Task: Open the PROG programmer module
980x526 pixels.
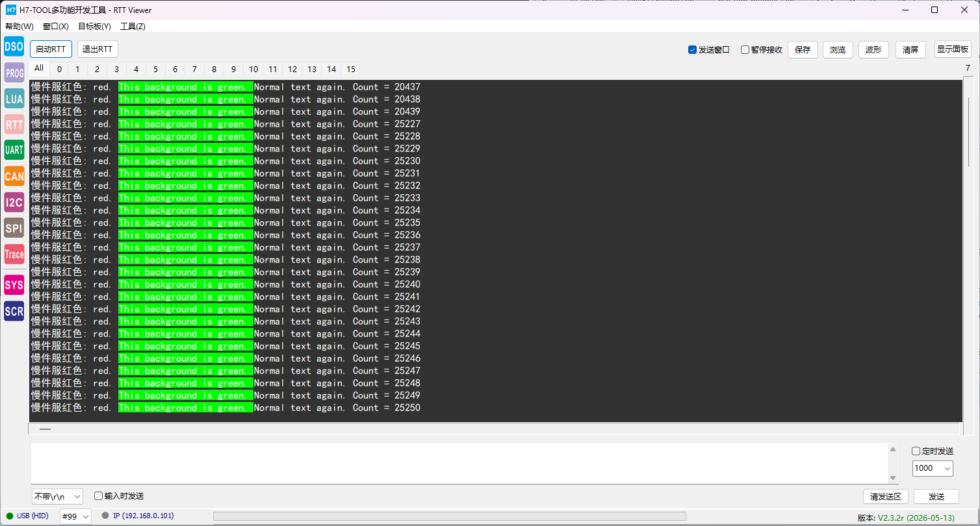Action: tap(14, 73)
